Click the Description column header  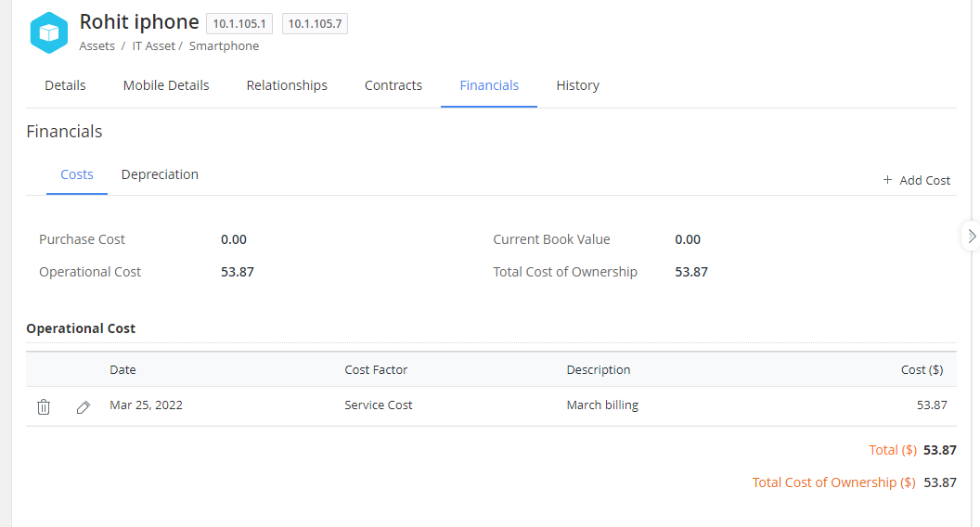click(x=599, y=369)
